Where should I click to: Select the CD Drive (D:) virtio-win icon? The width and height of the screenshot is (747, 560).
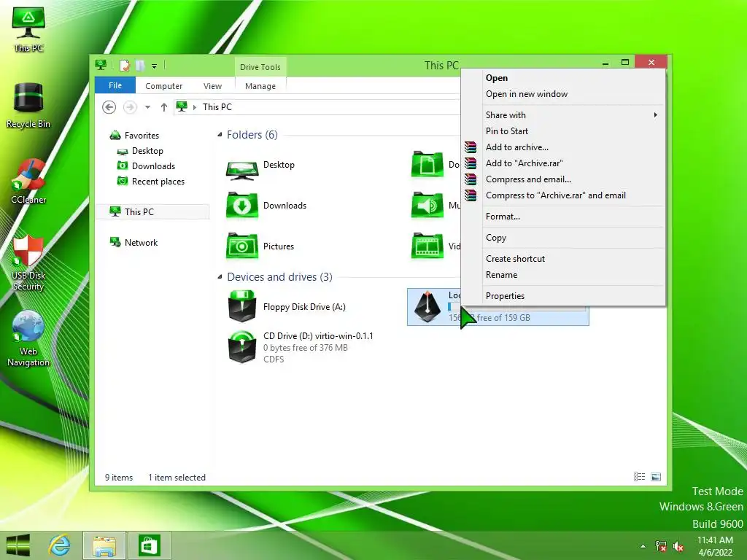pyautogui.click(x=242, y=346)
